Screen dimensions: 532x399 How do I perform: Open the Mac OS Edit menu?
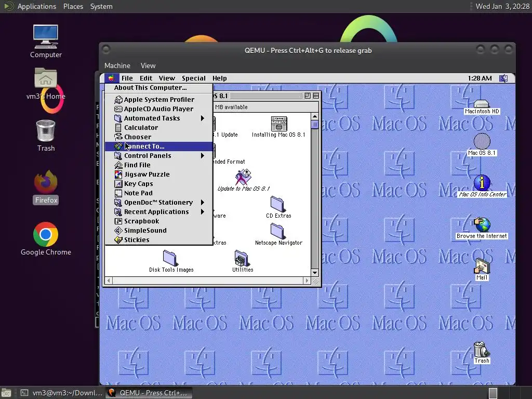click(146, 78)
